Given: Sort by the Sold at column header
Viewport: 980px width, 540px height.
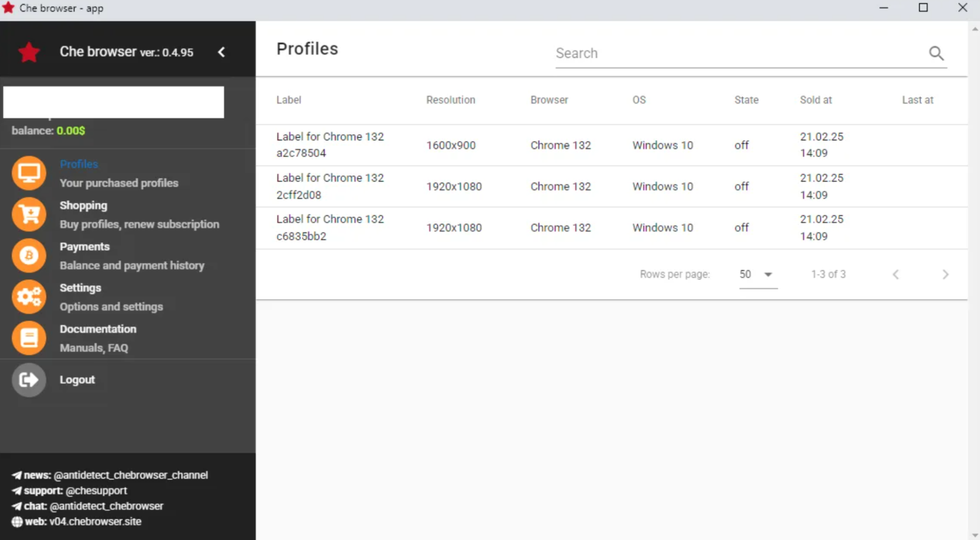Looking at the screenshot, I should pos(816,100).
